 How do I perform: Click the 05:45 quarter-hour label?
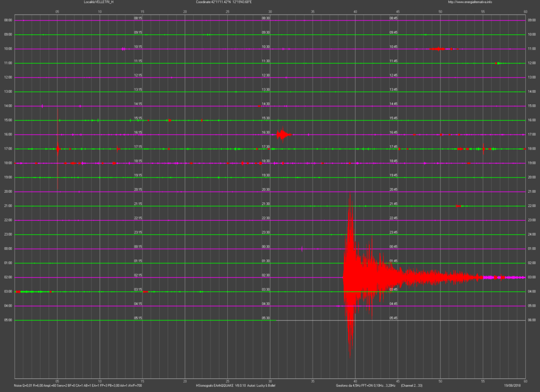coord(393,318)
